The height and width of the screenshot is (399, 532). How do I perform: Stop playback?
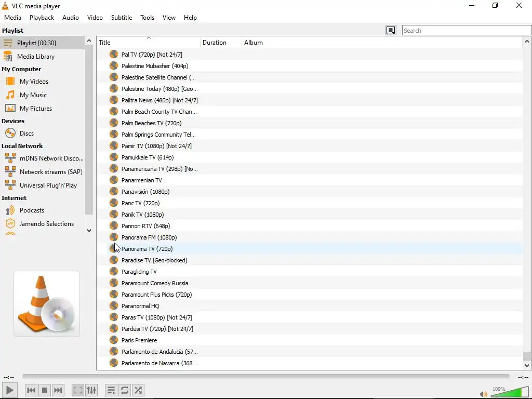45,390
